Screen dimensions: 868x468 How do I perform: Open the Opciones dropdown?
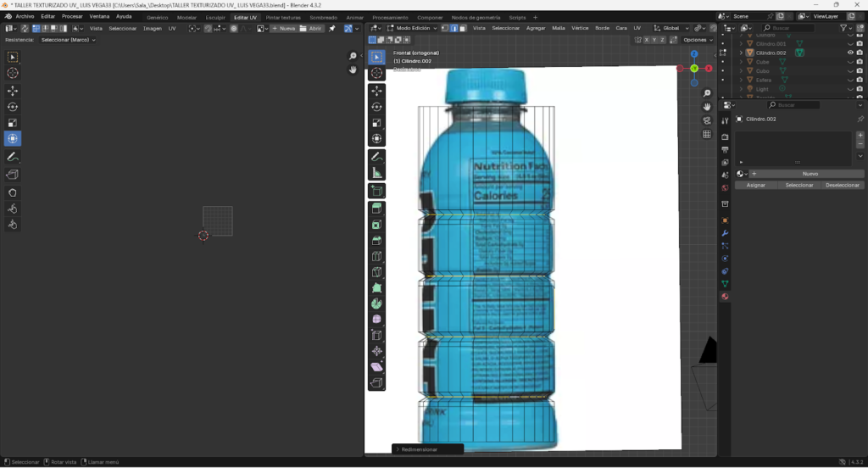coord(697,40)
